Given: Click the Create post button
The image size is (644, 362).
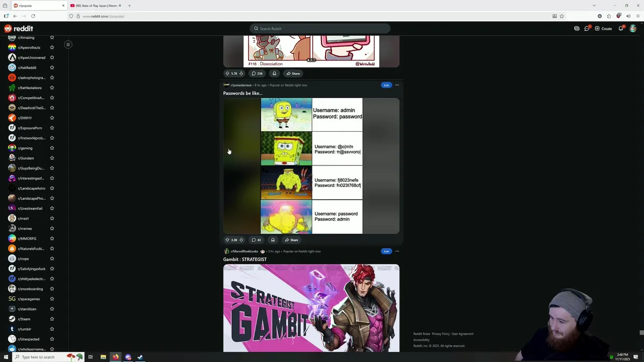Looking at the screenshot, I should [604, 29].
